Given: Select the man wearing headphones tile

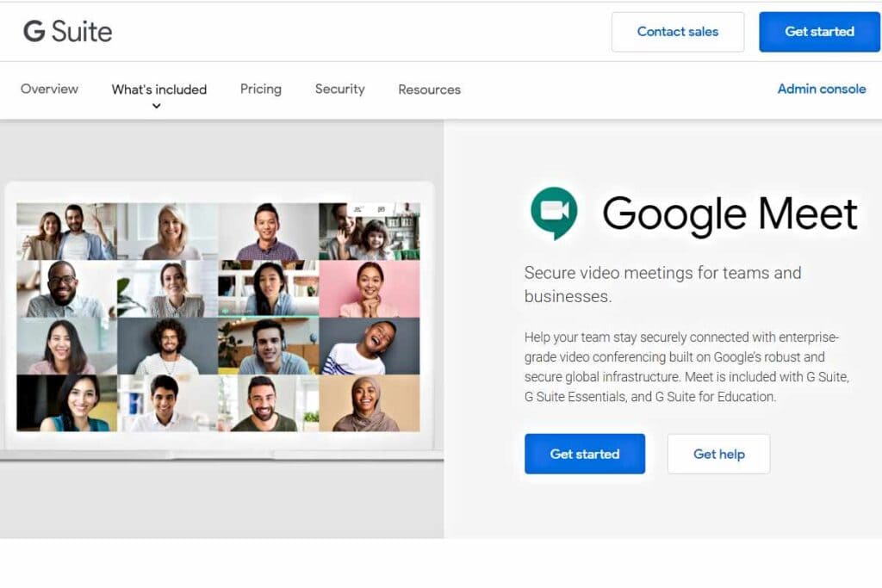Looking at the screenshot, I should click(x=269, y=346).
